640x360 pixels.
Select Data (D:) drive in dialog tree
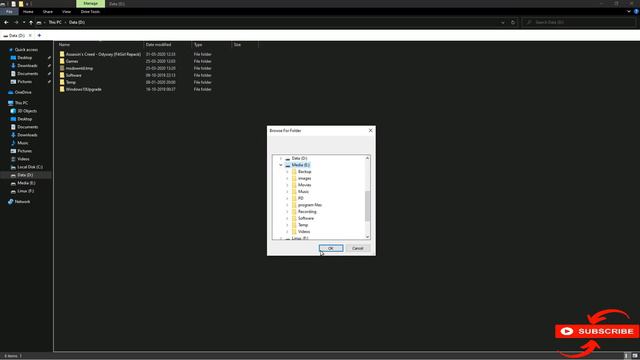[x=299, y=158]
